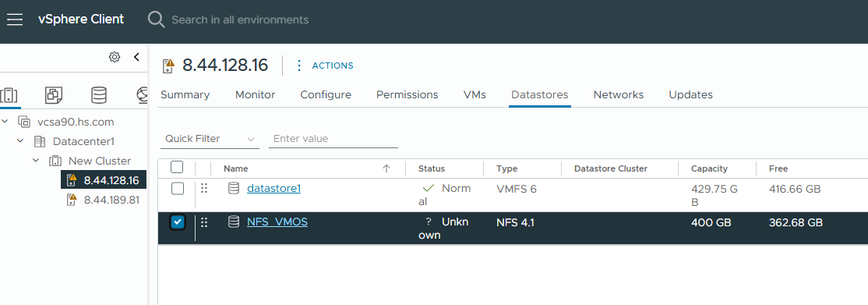Image resolution: width=868 pixels, height=305 pixels.
Task: Focus the Enter value filter field
Action: point(333,139)
